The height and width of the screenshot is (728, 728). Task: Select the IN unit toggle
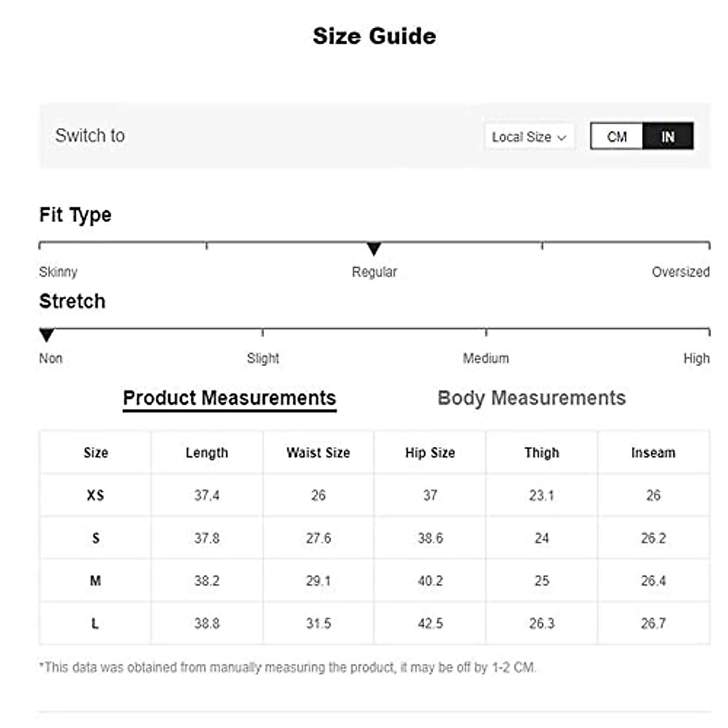click(x=667, y=136)
